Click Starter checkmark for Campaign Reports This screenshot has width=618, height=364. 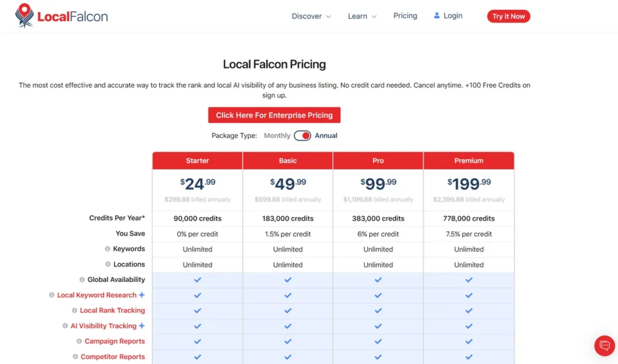click(x=197, y=342)
